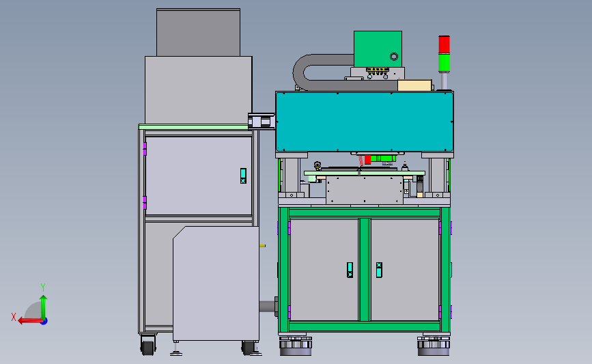The width and height of the screenshot is (592, 364).
Task: Select the upper door of the left cabinet
Action: coord(199,176)
